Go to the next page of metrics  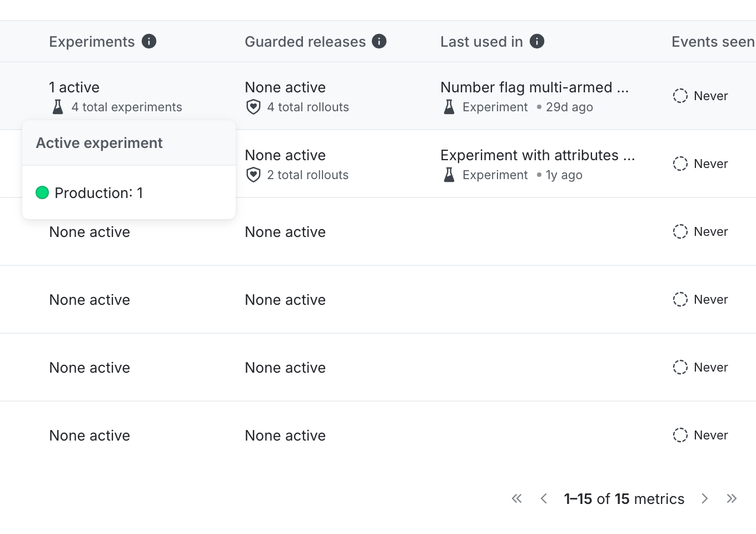[x=704, y=498]
